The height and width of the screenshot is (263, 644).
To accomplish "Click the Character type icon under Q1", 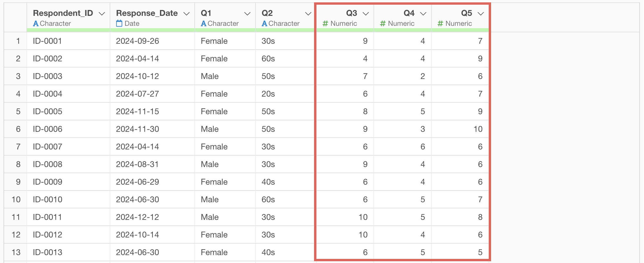I will coord(203,23).
